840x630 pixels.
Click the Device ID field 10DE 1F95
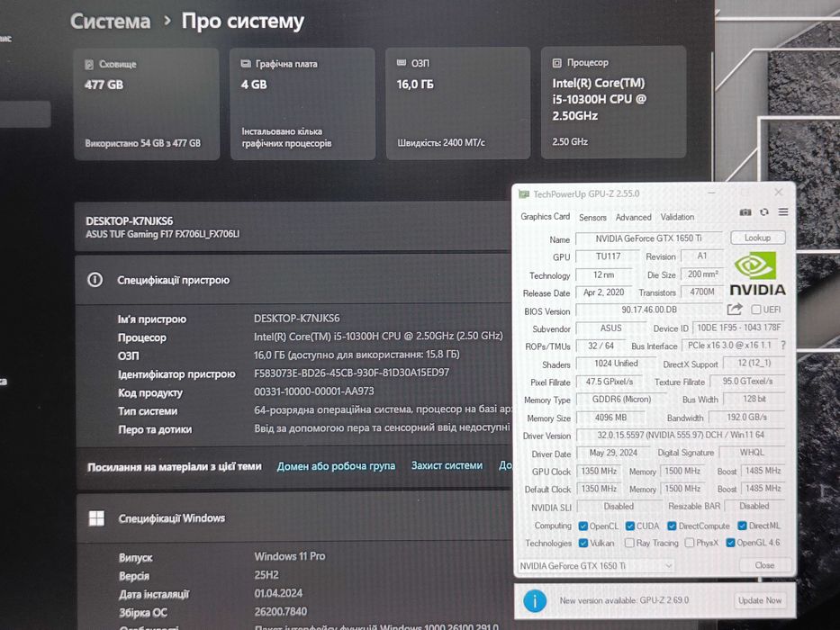(x=739, y=328)
